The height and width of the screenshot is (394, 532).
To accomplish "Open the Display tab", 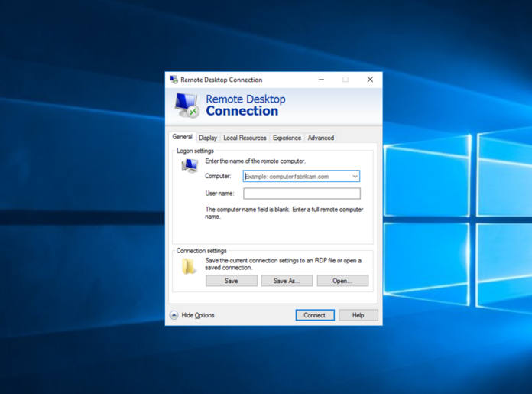I will (208, 138).
